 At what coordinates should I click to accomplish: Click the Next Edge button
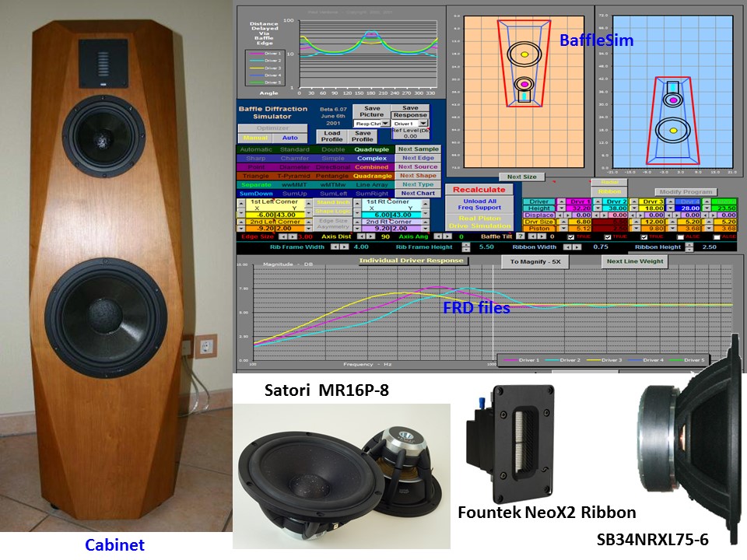418,158
